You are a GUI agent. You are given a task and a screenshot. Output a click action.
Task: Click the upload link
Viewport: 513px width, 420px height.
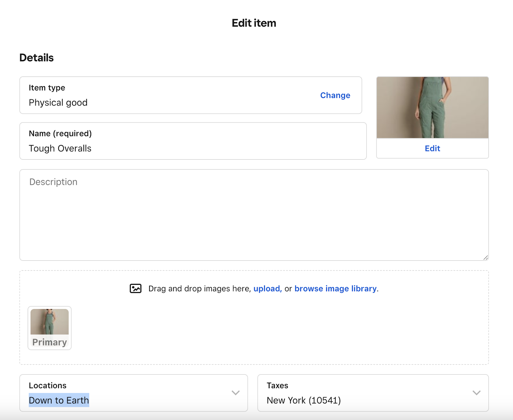point(267,289)
